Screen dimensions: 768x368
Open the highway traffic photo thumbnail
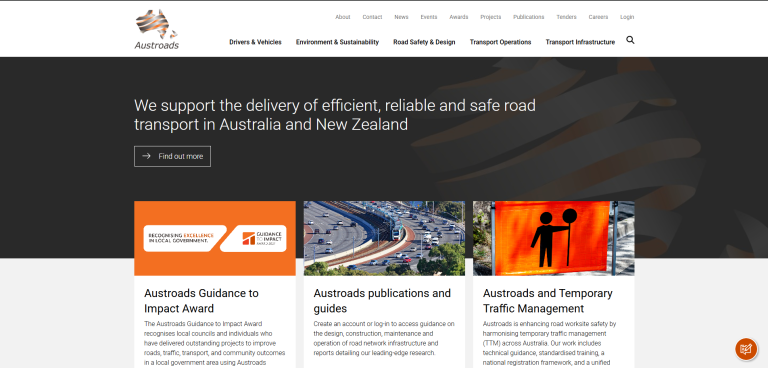(x=384, y=238)
